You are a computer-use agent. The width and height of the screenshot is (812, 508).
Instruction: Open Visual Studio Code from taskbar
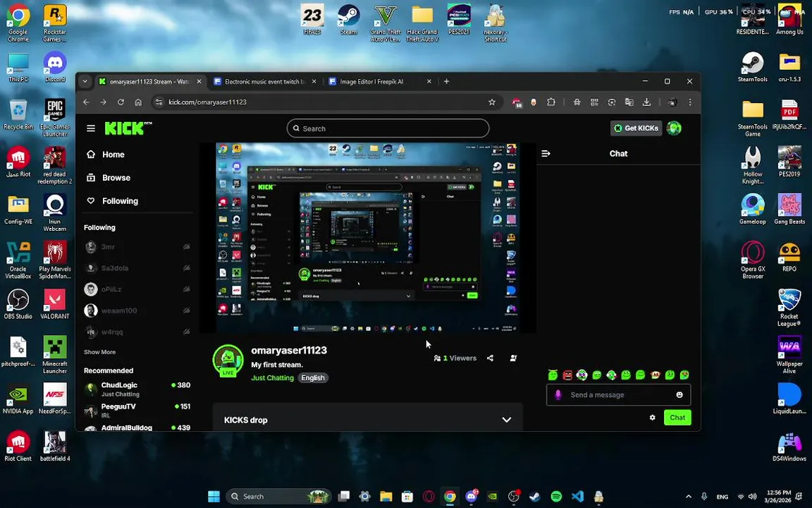point(577,497)
